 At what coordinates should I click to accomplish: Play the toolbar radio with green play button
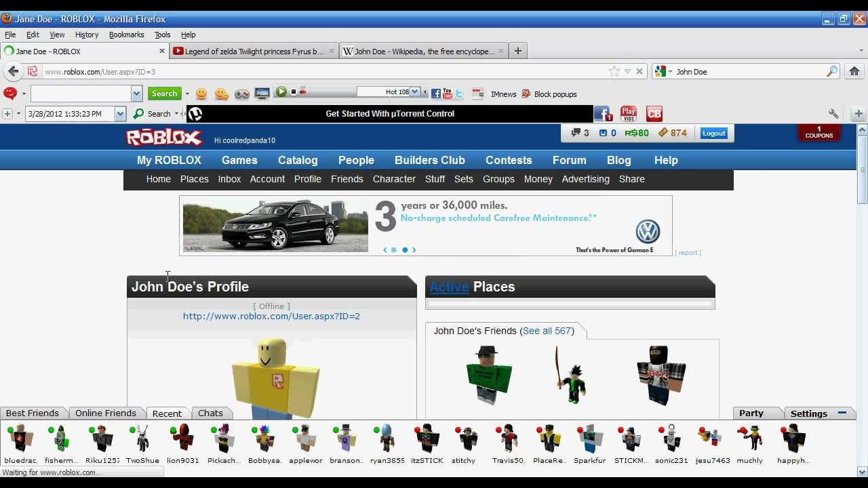[x=281, y=92]
